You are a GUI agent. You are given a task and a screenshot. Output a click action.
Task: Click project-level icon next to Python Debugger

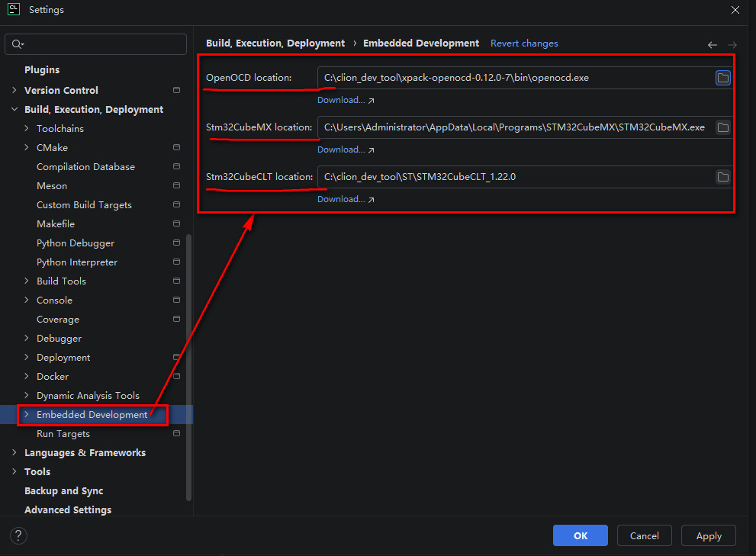coord(176,243)
